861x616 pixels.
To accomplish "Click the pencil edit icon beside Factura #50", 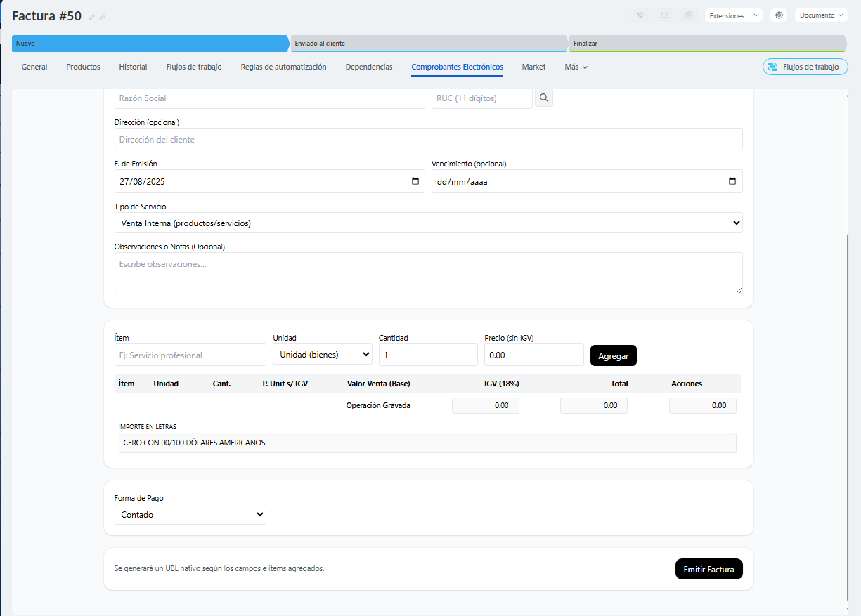I will pyautogui.click(x=92, y=17).
